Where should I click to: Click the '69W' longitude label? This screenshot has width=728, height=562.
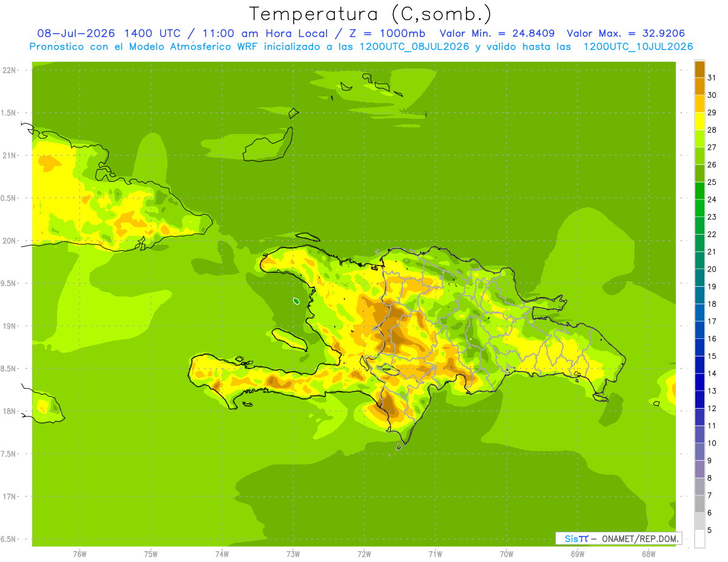578,554
